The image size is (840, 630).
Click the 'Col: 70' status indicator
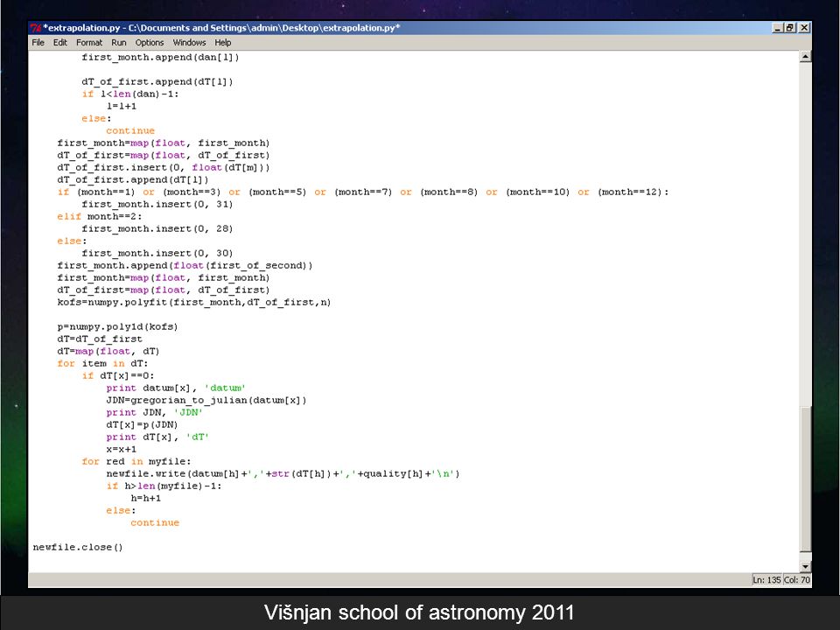pos(796,579)
